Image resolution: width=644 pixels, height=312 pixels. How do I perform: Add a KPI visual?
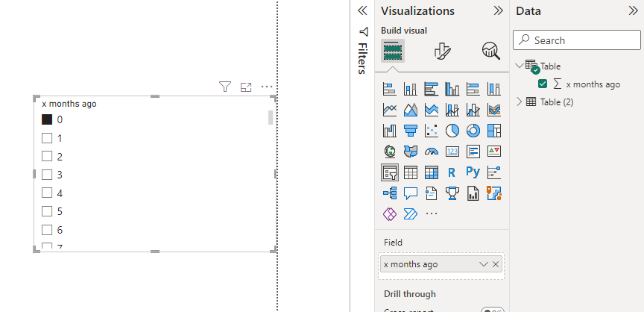tap(494, 152)
